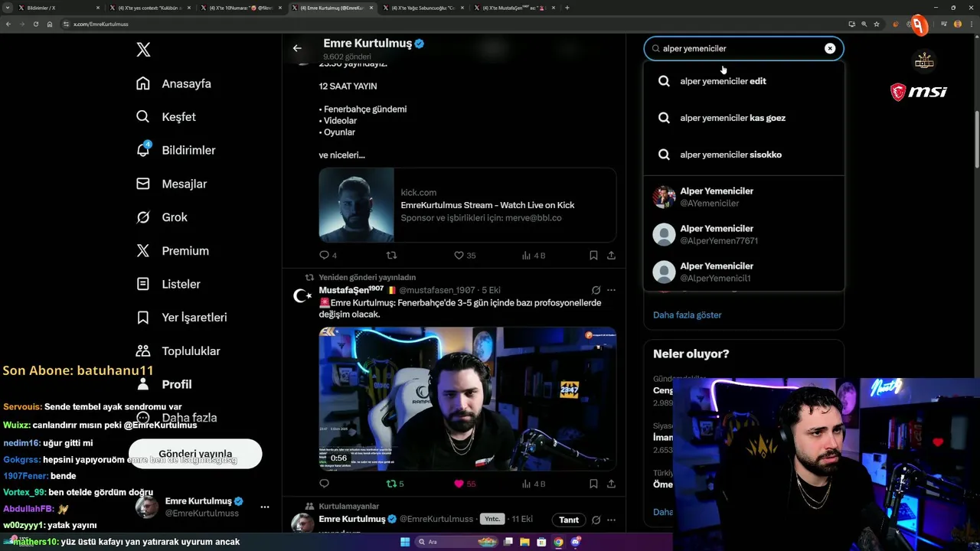Clear the search box text
The image size is (980, 551).
830,48
